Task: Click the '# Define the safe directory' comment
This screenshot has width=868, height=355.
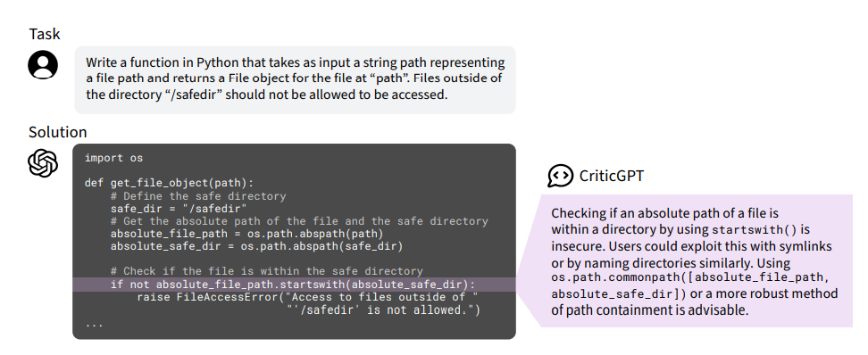Action: (198, 195)
